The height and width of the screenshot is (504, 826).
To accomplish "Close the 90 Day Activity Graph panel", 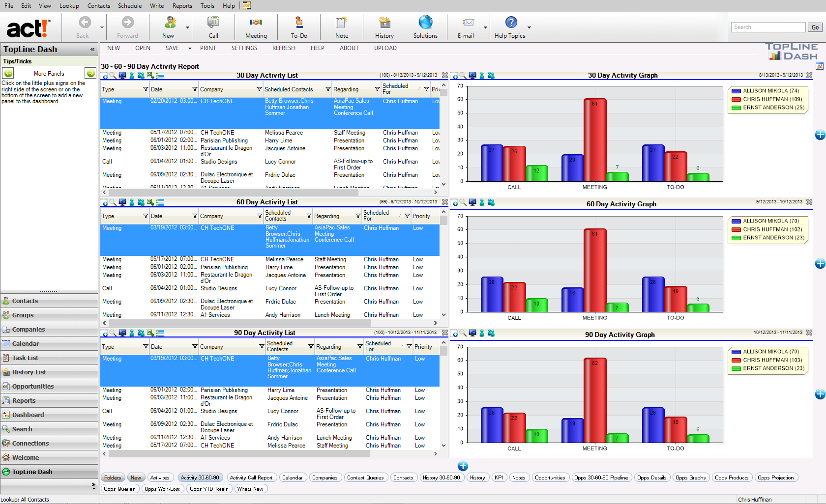I will click(x=809, y=333).
